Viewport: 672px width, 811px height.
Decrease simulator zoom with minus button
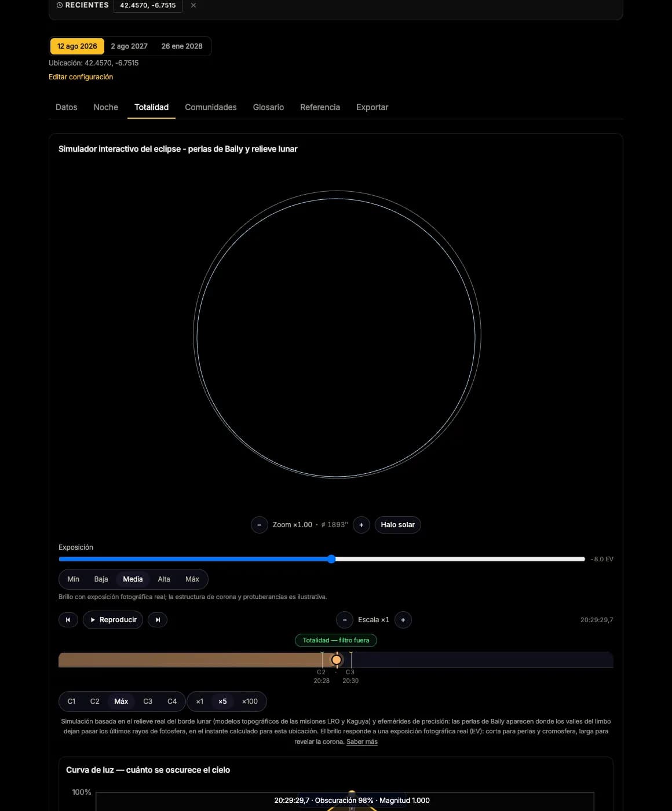click(x=259, y=525)
